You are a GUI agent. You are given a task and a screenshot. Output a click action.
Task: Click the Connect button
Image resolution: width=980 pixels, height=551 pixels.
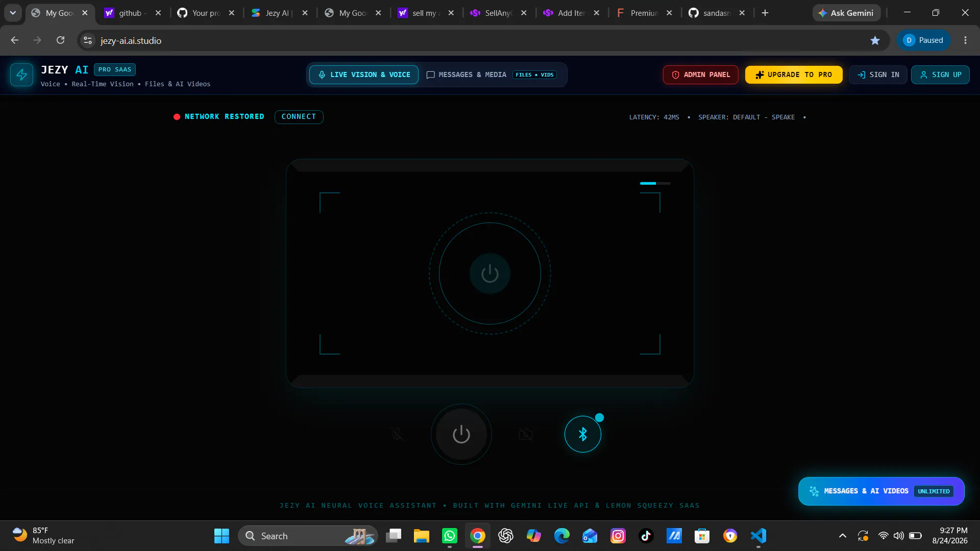pyautogui.click(x=299, y=117)
